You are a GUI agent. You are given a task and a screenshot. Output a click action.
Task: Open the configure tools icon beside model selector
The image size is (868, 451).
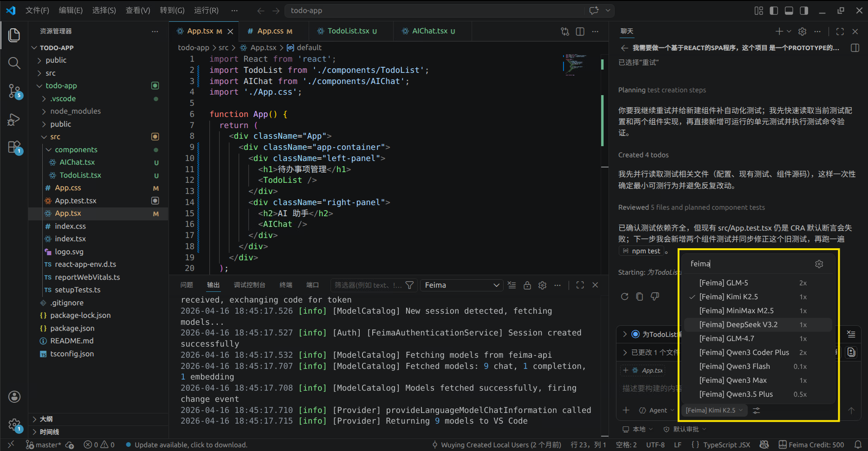pyautogui.click(x=757, y=410)
